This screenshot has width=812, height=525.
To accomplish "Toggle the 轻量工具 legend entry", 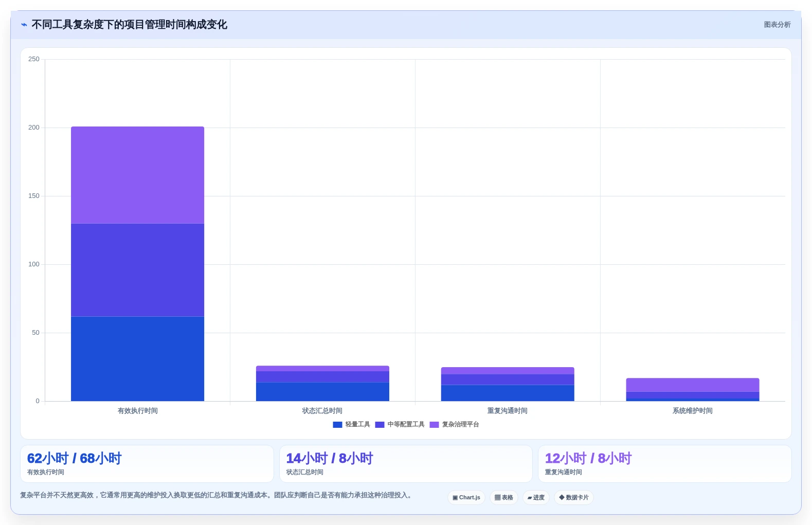I will click(351, 425).
